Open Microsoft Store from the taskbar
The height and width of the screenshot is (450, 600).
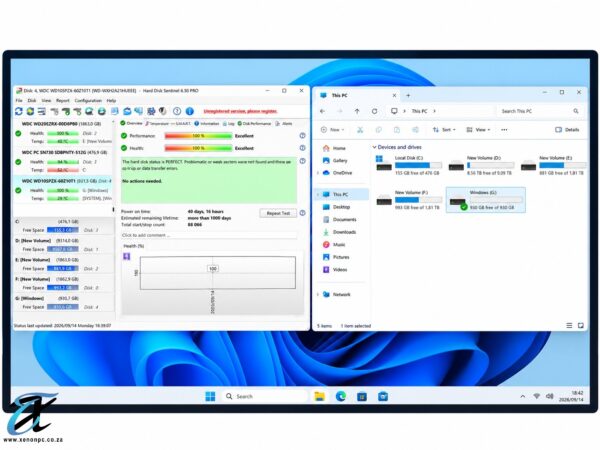click(x=362, y=396)
